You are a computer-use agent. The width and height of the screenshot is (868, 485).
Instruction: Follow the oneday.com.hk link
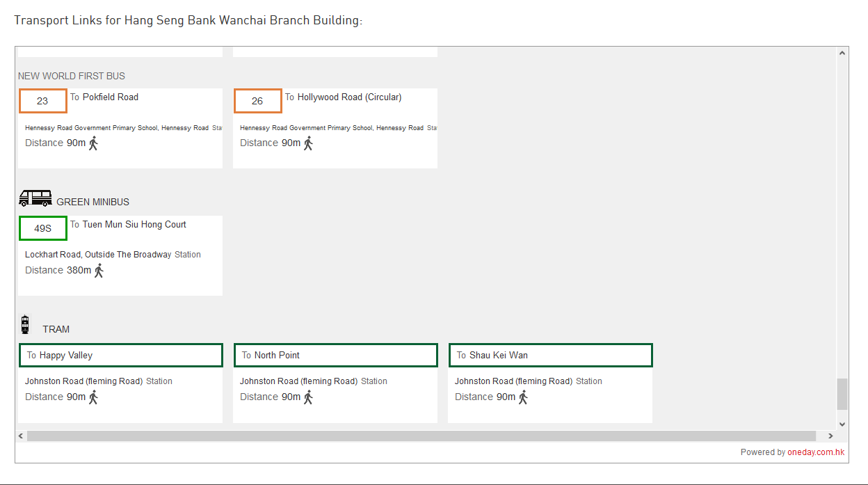point(816,452)
